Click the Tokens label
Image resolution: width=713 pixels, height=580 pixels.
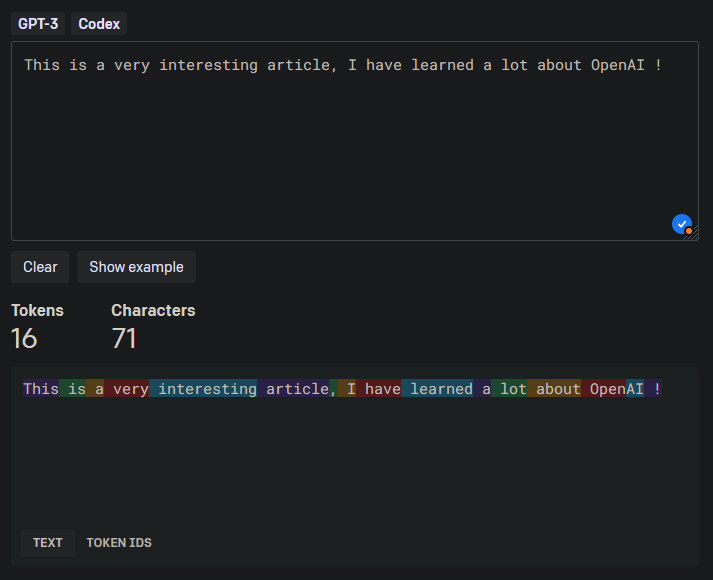pyautogui.click(x=37, y=310)
